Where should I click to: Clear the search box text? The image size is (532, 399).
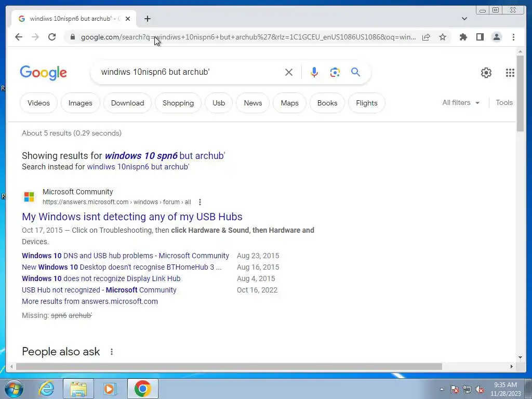(289, 72)
